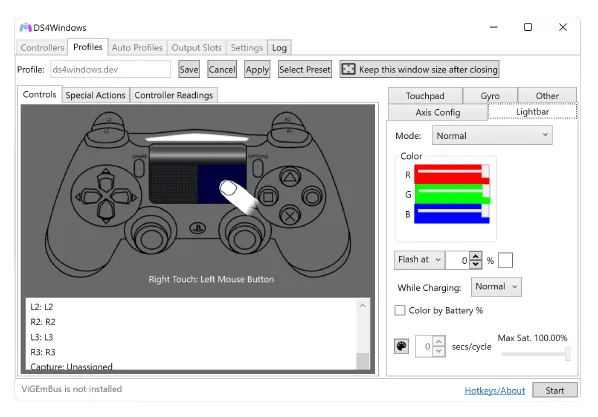598x417 pixels.
Task: Click the Apply button
Action: point(257,69)
